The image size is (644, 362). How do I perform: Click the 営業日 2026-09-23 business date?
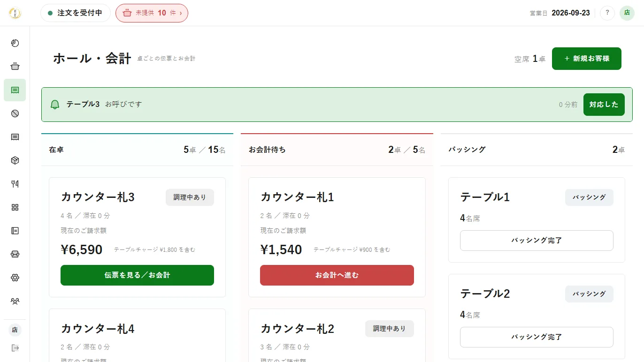coord(560,13)
